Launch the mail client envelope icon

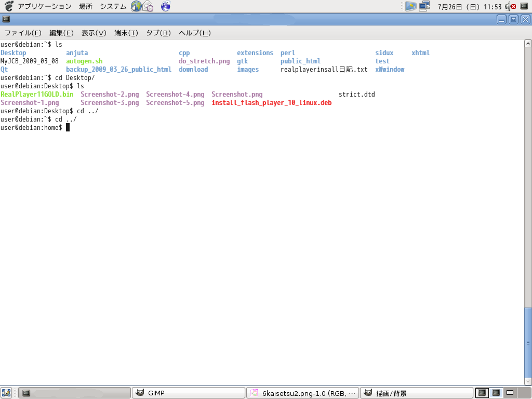[x=148, y=6]
